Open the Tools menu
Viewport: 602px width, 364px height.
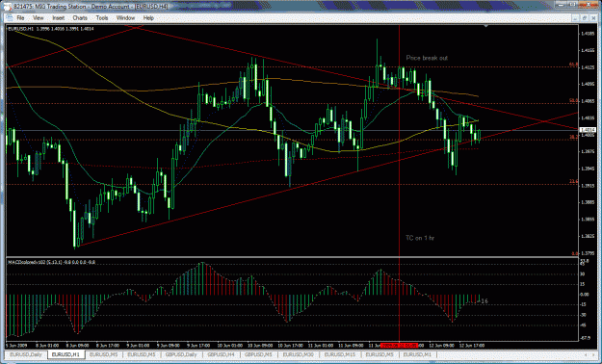[102, 18]
